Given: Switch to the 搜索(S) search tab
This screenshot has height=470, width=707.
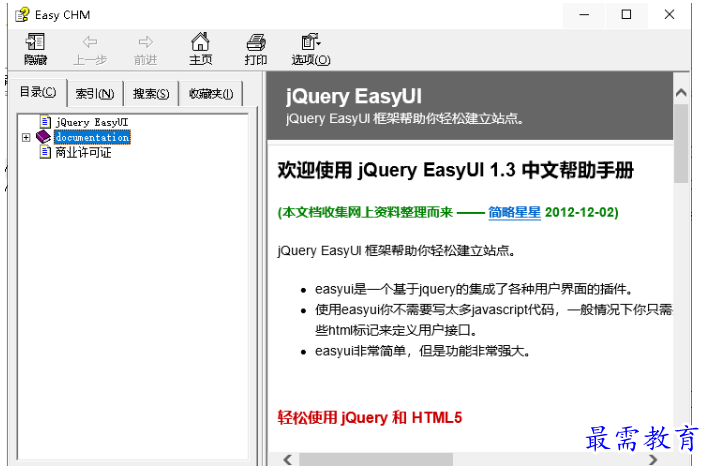Looking at the screenshot, I should [x=151, y=94].
